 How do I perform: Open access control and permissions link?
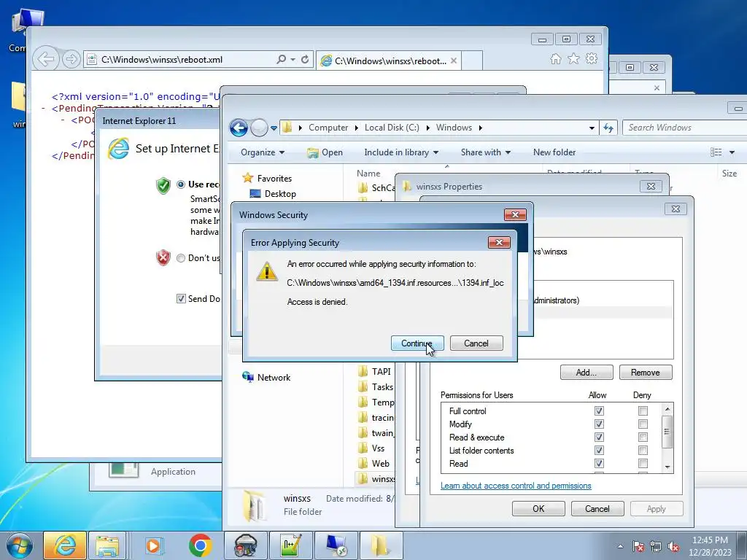[516, 486]
